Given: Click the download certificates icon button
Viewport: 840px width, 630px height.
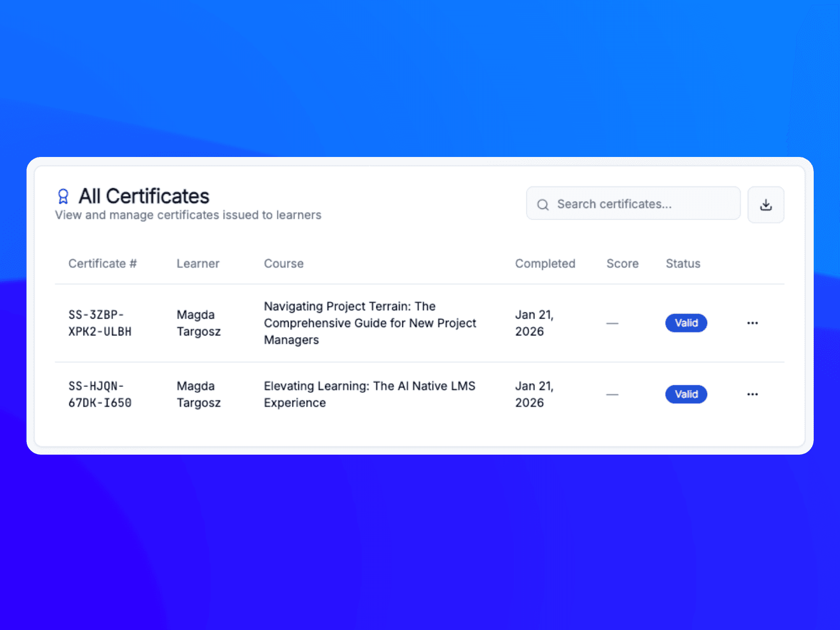Looking at the screenshot, I should [x=765, y=205].
